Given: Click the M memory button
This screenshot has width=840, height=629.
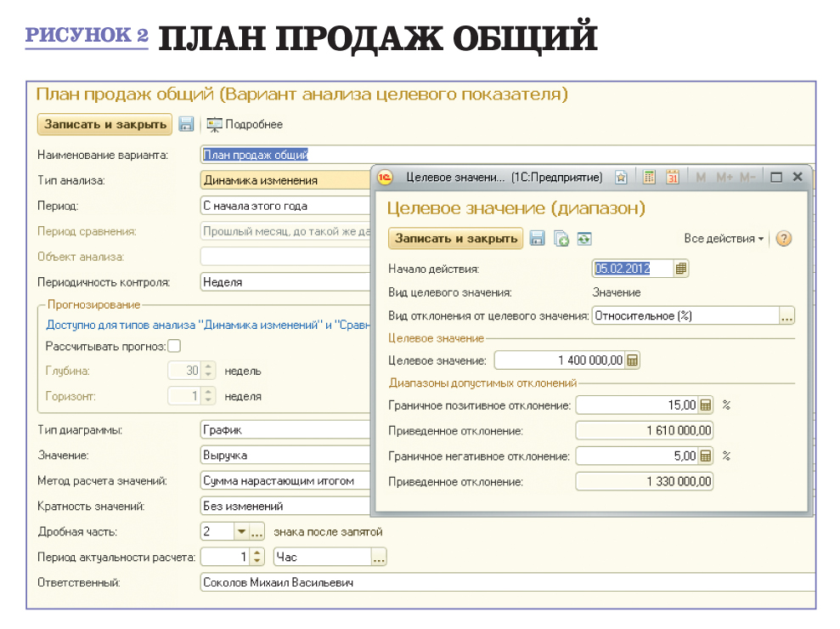Looking at the screenshot, I should [x=700, y=177].
